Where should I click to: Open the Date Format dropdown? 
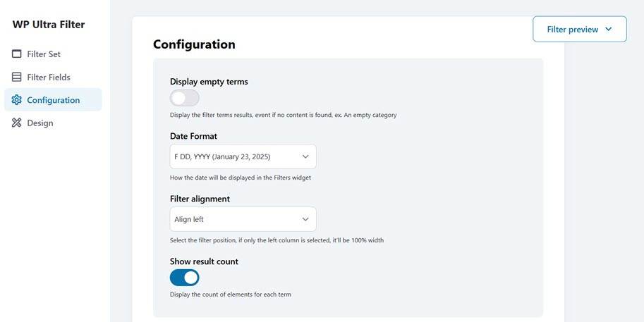tap(243, 156)
